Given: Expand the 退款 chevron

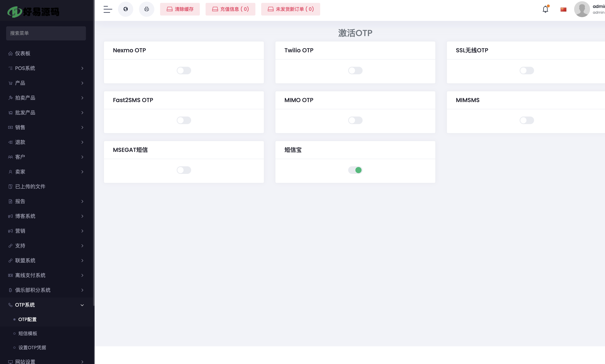Looking at the screenshot, I should [x=82, y=142].
